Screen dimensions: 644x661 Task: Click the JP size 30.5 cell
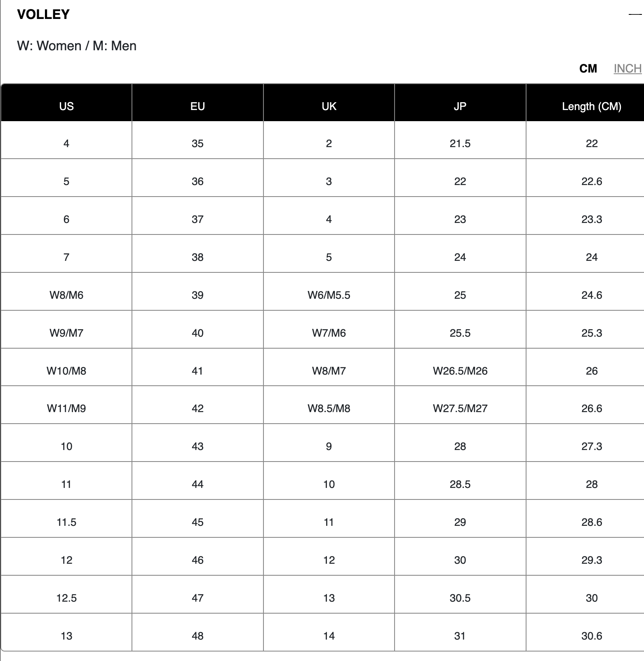click(460, 598)
